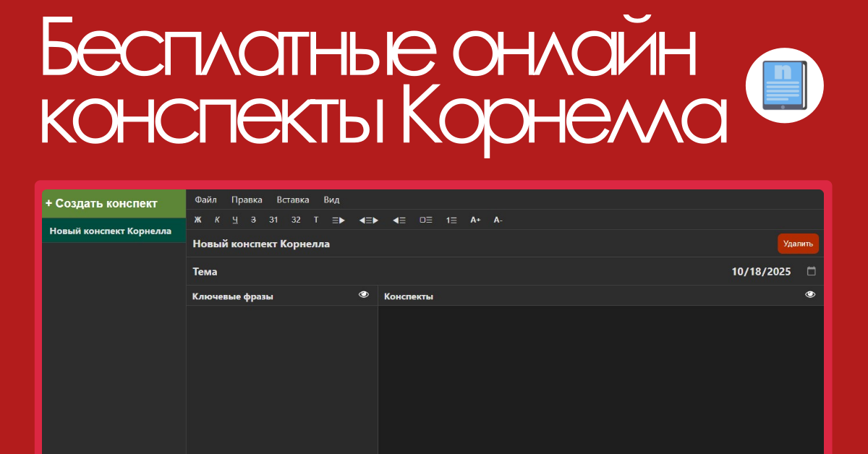
Task: Apply strikethrough formatting (З)
Action: [253, 220]
